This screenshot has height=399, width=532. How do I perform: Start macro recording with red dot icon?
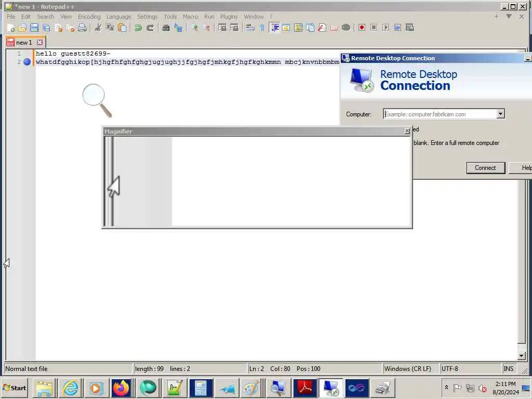pos(362,28)
